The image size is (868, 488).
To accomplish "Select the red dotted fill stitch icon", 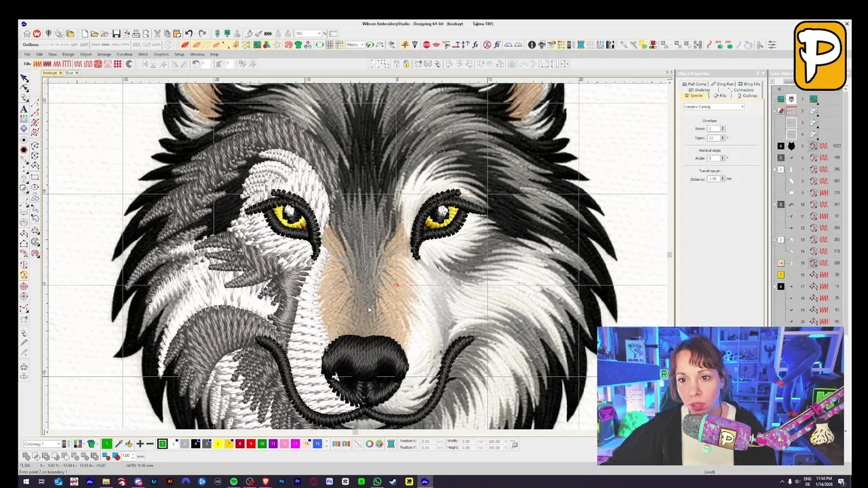I will tap(117, 64).
